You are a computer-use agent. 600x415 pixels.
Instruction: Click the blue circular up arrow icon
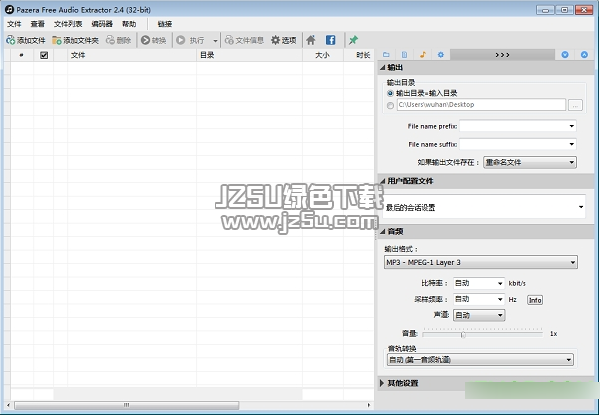pyautogui.click(x=584, y=55)
